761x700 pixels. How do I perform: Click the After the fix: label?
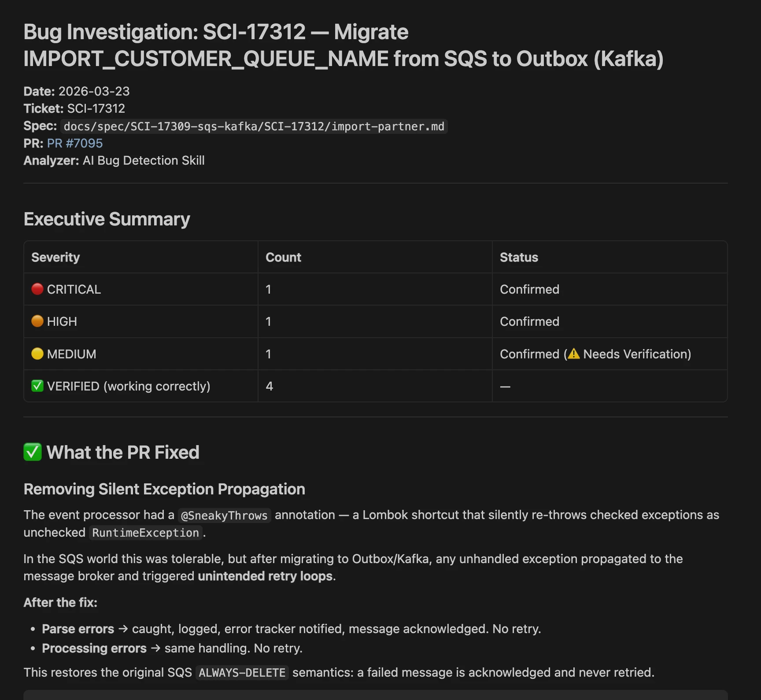coord(60,602)
